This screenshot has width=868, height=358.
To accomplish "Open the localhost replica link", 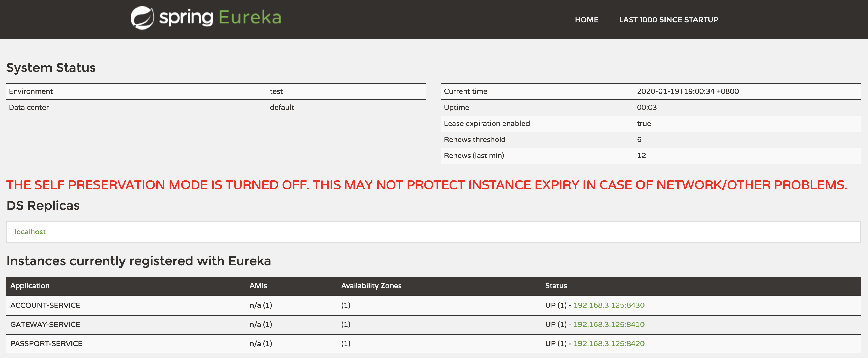I will (30, 232).
